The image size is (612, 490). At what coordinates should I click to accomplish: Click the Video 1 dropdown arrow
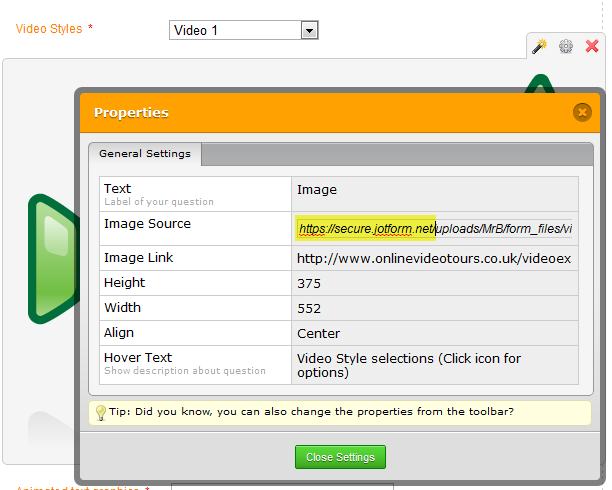(309, 30)
